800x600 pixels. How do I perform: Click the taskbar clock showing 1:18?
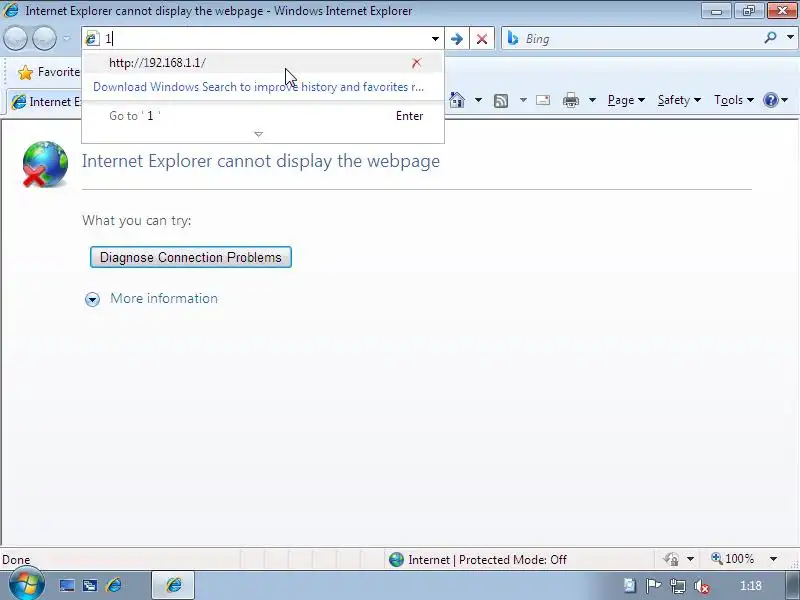click(x=751, y=586)
